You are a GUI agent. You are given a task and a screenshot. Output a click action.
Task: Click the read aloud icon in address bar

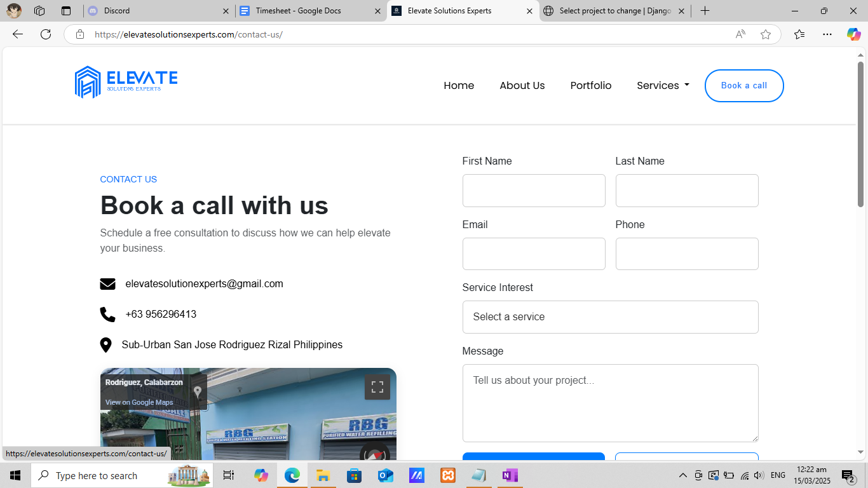coord(740,34)
